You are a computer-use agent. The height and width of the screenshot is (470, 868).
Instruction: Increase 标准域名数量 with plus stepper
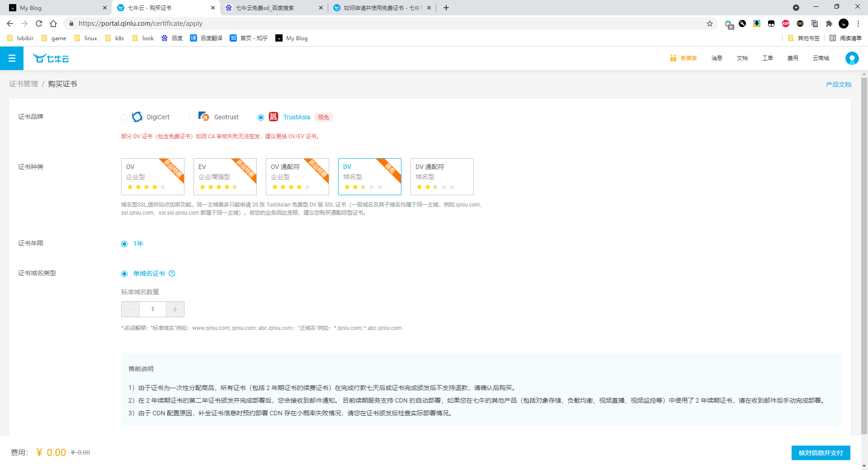click(x=175, y=309)
